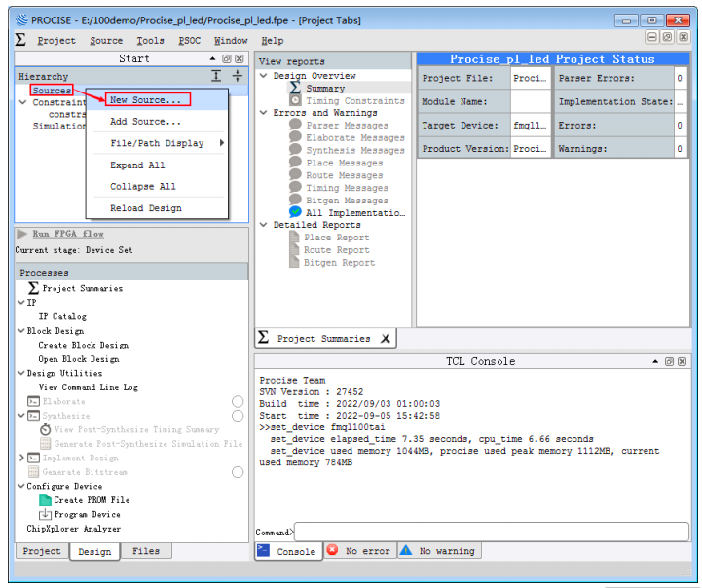Screen dimensions: 702x588
Task: Collapse the Start panel using its arrow
Action: coord(212,59)
